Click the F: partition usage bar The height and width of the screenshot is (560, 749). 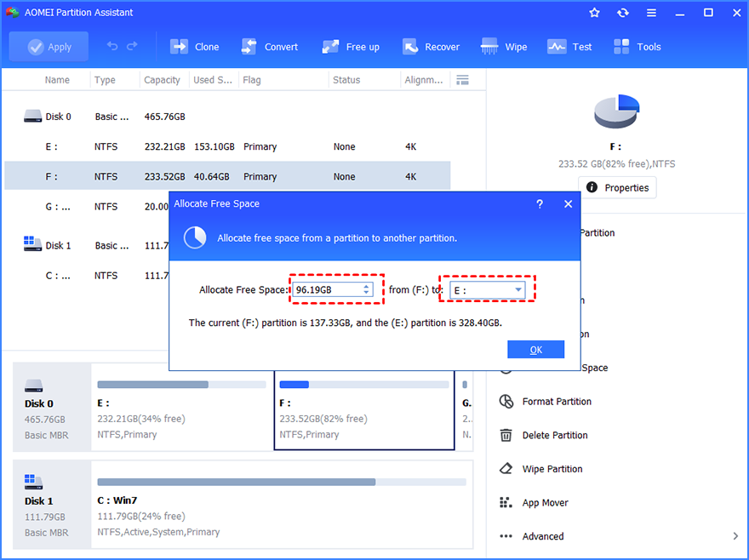click(364, 385)
